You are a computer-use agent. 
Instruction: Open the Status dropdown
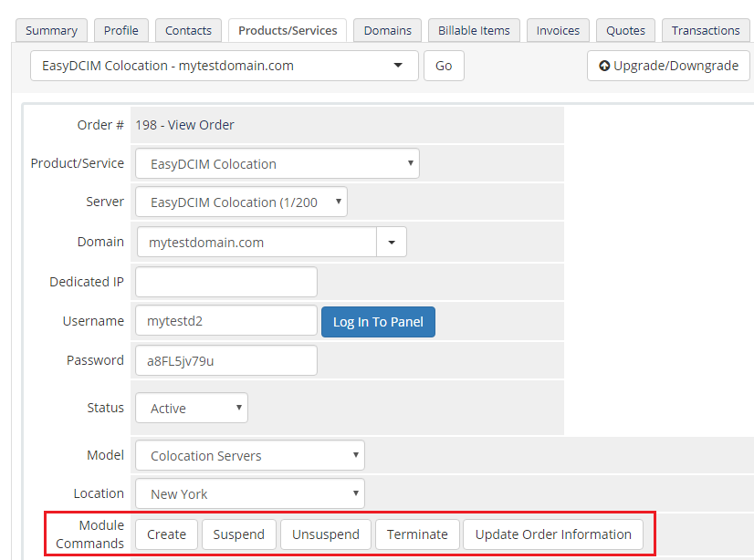(192, 409)
